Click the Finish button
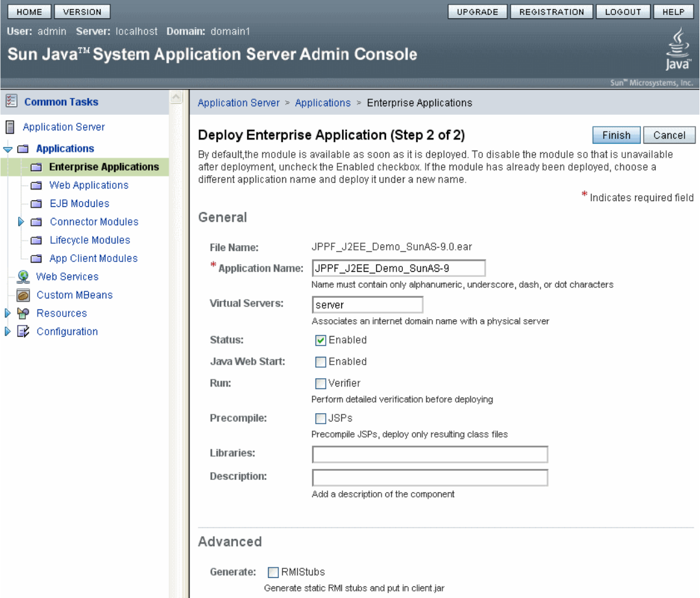The height and width of the screenshot is (598, 700). (x=616, y=135)
